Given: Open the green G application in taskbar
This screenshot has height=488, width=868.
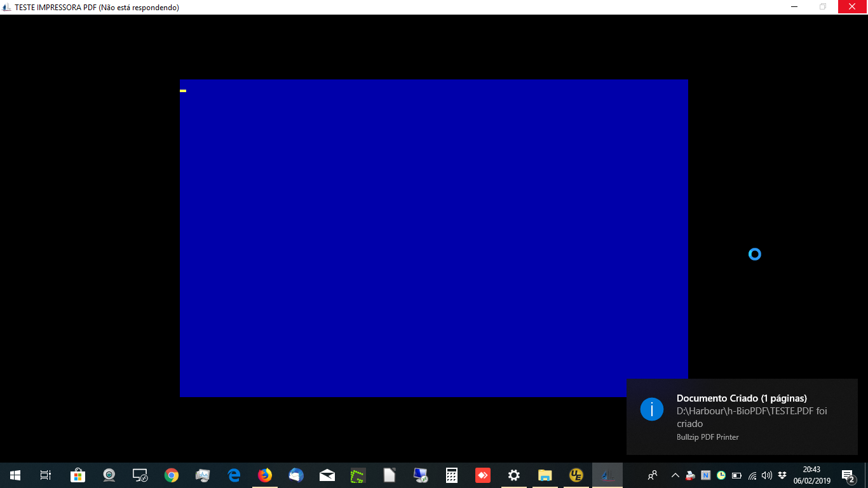Looking at the screenshot, I should [x=358, y=475].
